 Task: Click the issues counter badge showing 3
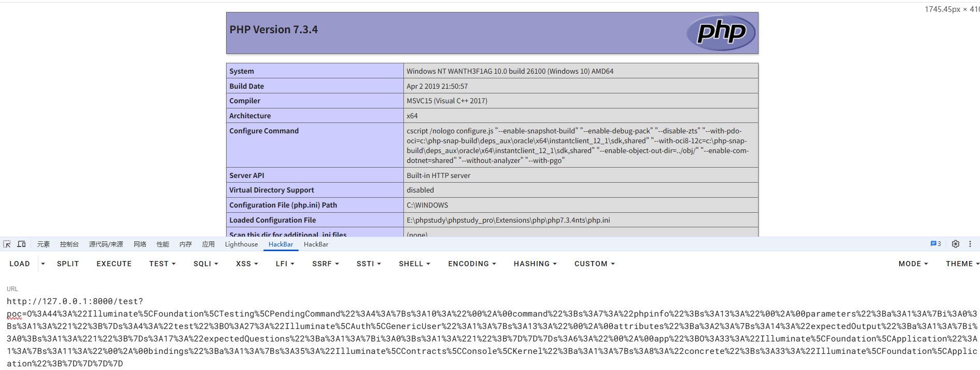[x=935, y=244]
